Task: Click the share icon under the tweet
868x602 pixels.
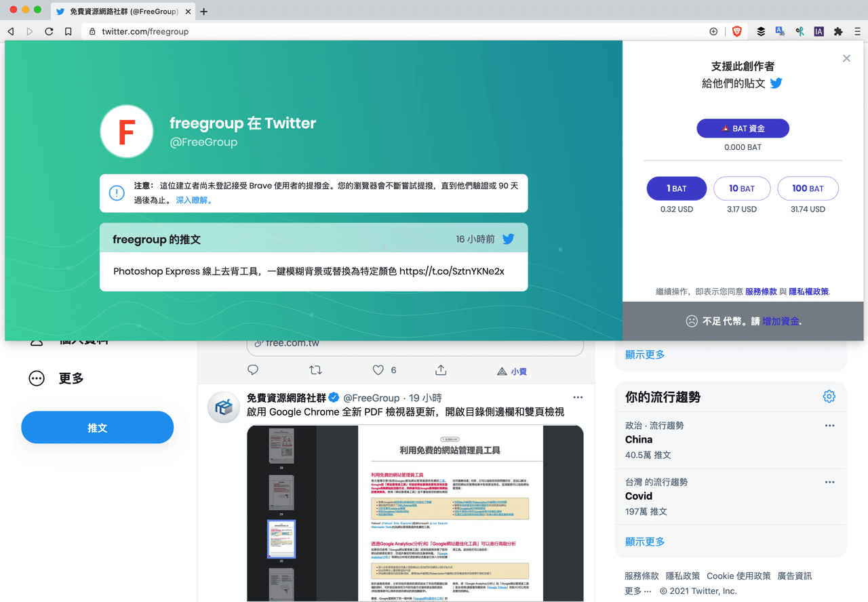Action: tap(441, 370)
